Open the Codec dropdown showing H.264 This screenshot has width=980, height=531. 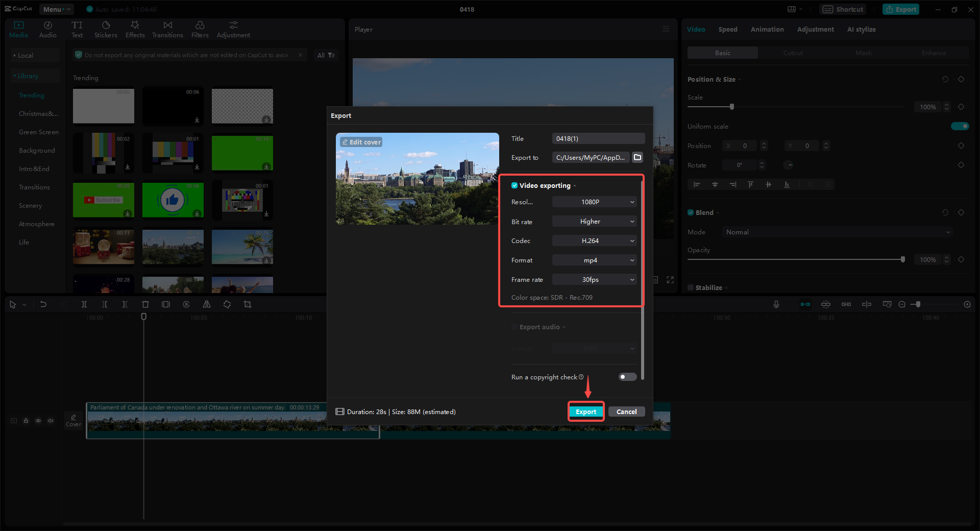594,240
